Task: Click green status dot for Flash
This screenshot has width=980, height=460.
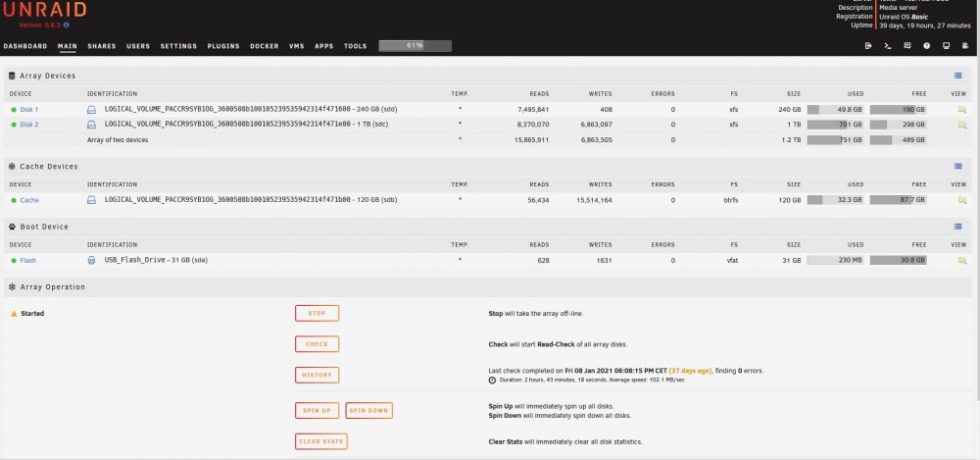Action: (14, 260)
